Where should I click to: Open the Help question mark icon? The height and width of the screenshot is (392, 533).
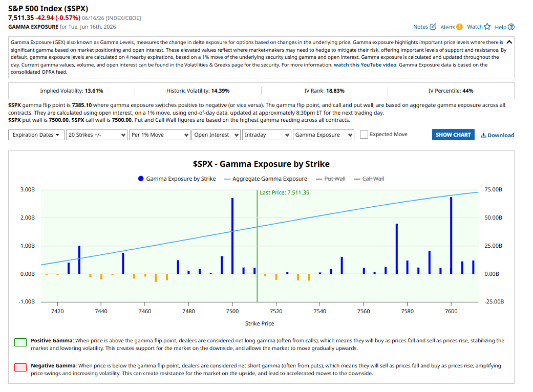511,27
